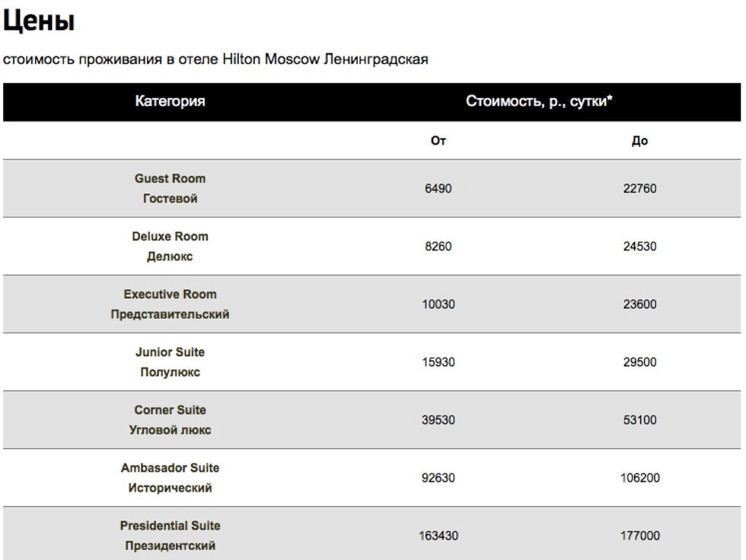746x560 pixels.
Task: Select the Executive Room category cell
Action: click(170, 304)
